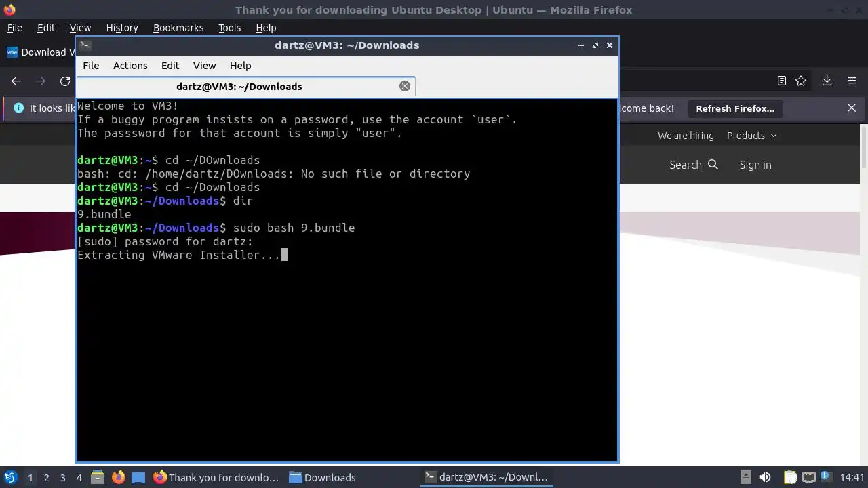Click the update notification tray icon

pos(826,477)
